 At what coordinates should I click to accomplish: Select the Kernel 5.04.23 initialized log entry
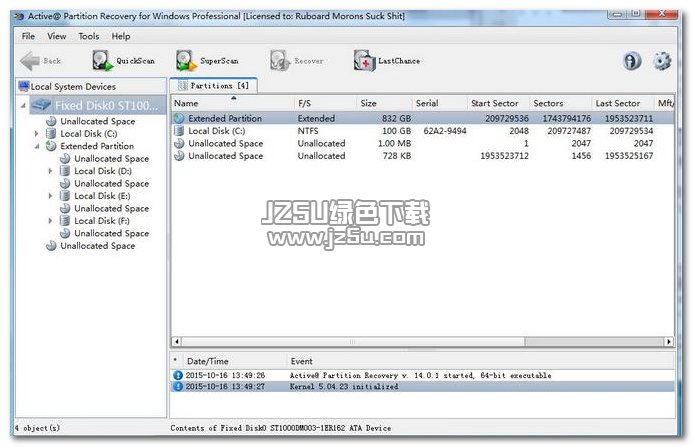point(422,386)
